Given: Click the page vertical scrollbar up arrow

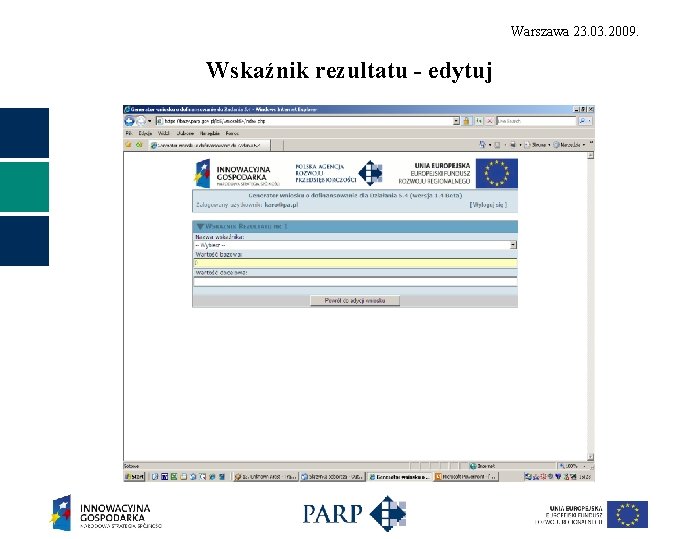Looking at the screenshot, I should point(591,155).
